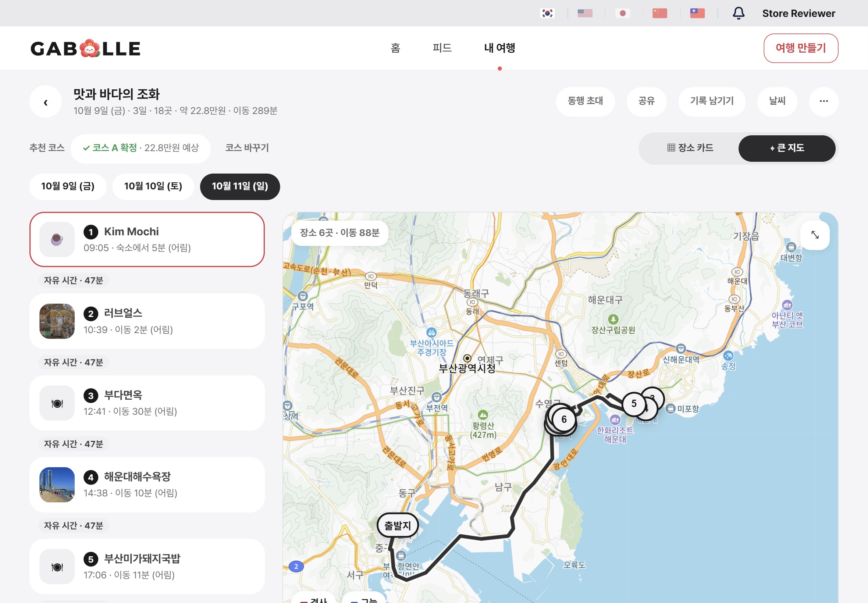The height and width of the screenshot is (603, 868).
Task: Select the 러브얼스 place card
Action: click(x=147, y=321)
